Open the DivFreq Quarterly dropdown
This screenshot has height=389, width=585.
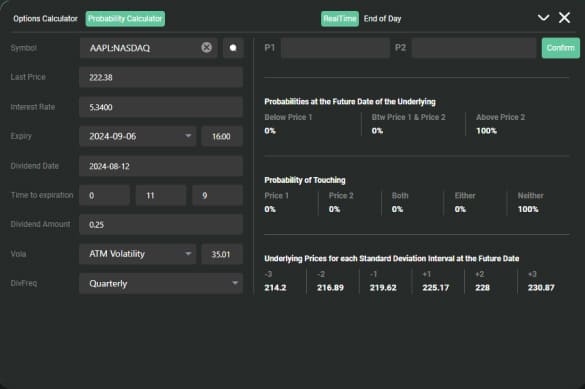click(x=161, y=283)
